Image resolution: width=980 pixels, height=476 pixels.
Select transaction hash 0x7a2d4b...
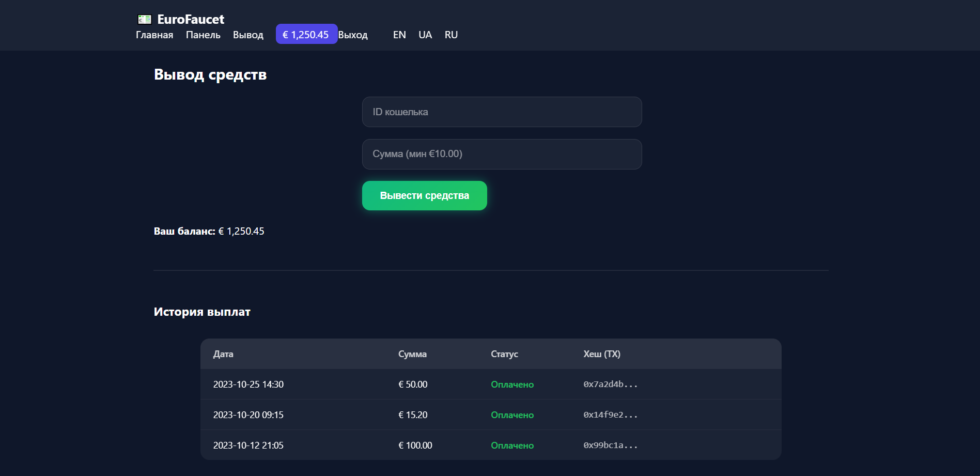coord(610,385)
